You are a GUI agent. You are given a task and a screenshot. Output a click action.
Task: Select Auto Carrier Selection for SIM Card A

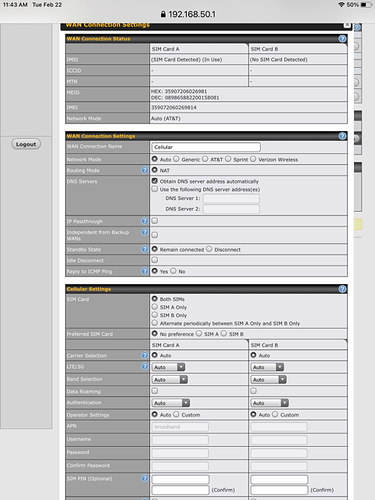pyautogui.click(x=155, y=355)
